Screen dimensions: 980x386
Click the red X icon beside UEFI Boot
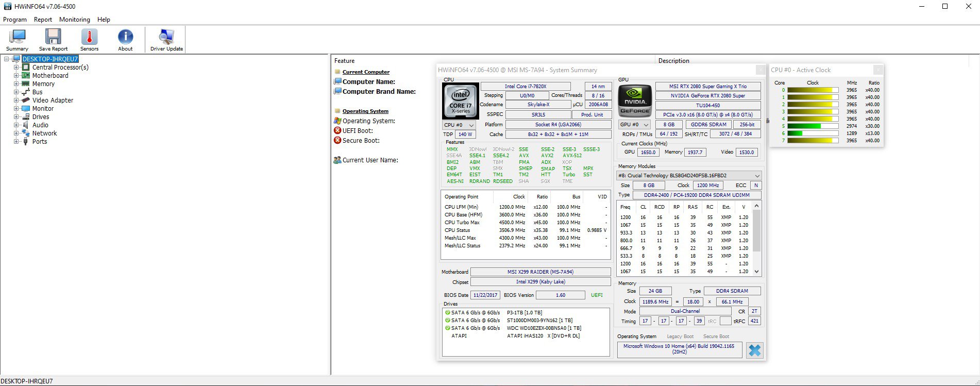tap(337, 130)
